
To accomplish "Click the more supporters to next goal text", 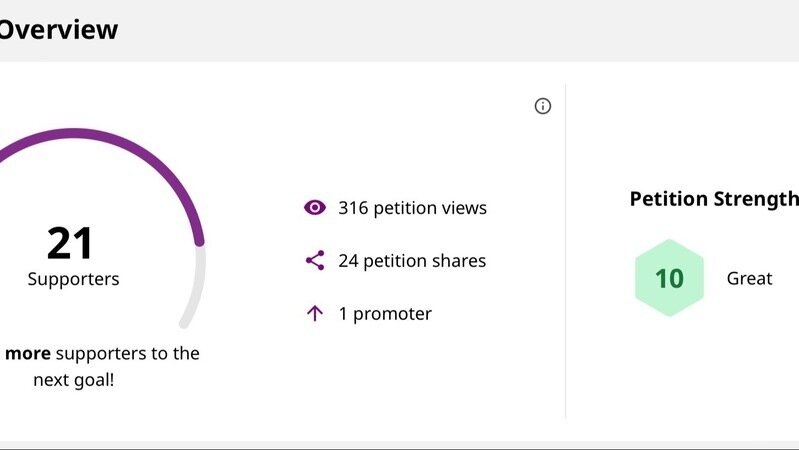I will (x=101, y=366).
